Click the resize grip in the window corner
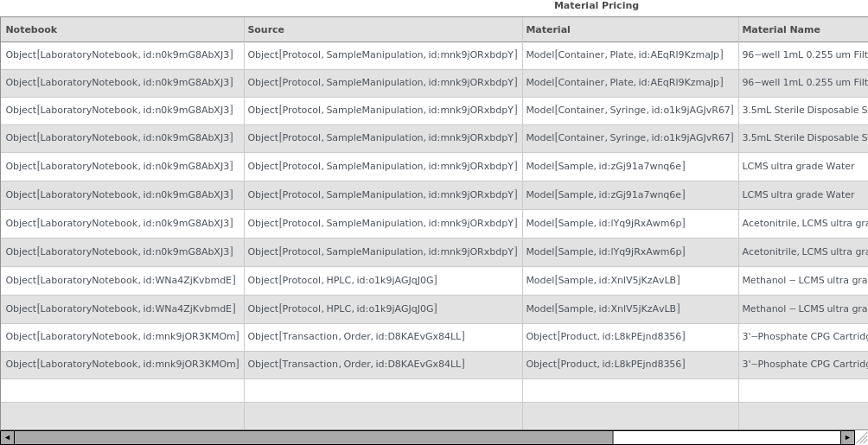This screenshot has width=868, height=445. pos(861,438)
